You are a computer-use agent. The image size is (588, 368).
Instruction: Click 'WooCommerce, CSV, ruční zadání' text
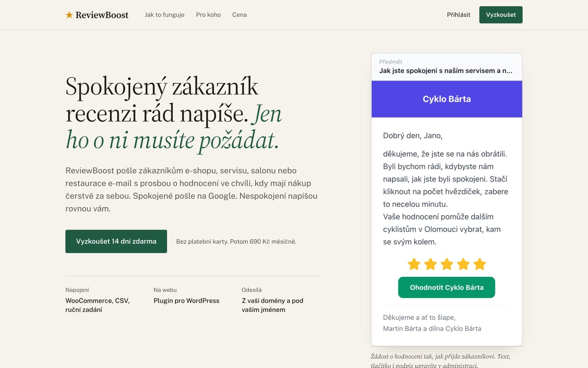(x=97, y=305)
